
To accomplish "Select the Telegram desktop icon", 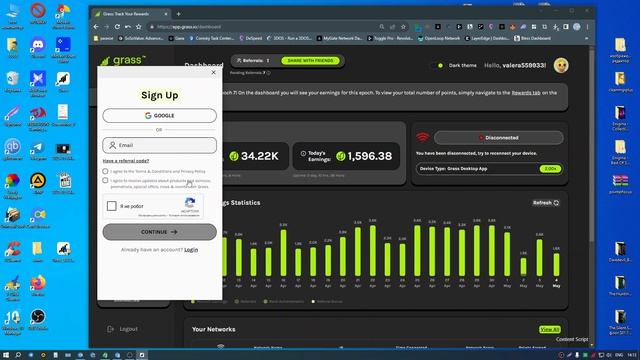I will click(x=38, y=149).
